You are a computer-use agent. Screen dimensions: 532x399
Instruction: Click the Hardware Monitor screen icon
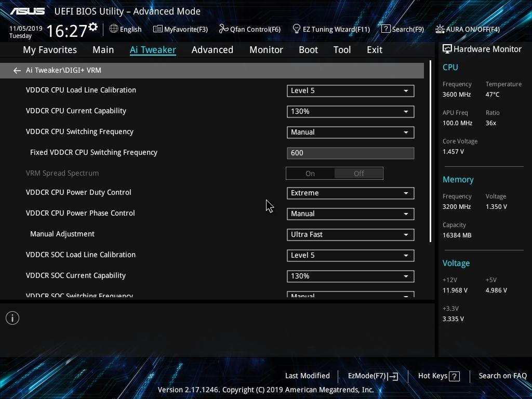pyautogui.click(x=447, y=49)
